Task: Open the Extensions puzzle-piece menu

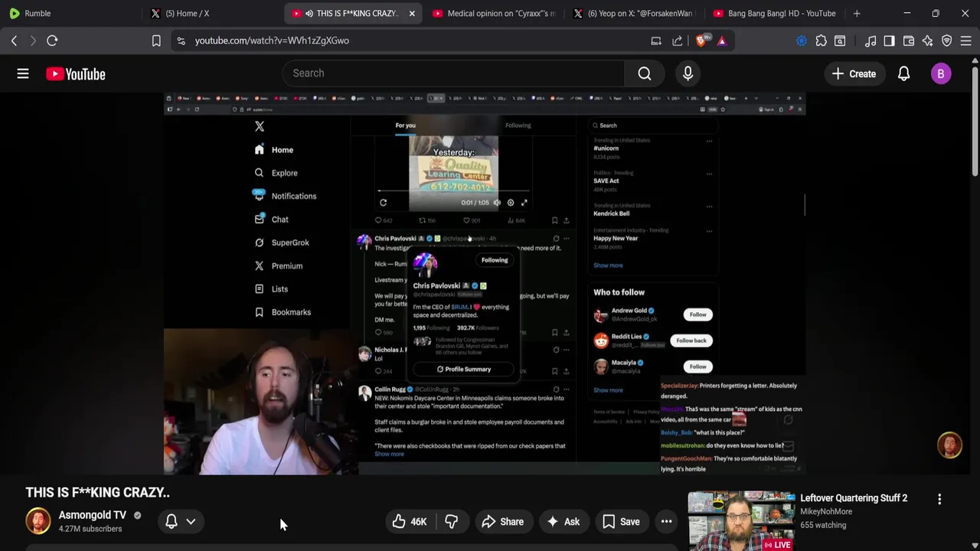Action: pos(821,41)
